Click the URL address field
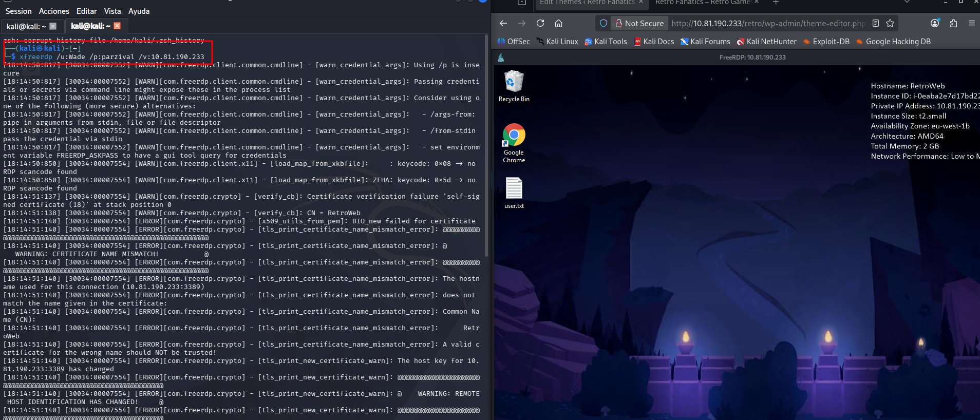980x420 pixels. click(768, 23)
